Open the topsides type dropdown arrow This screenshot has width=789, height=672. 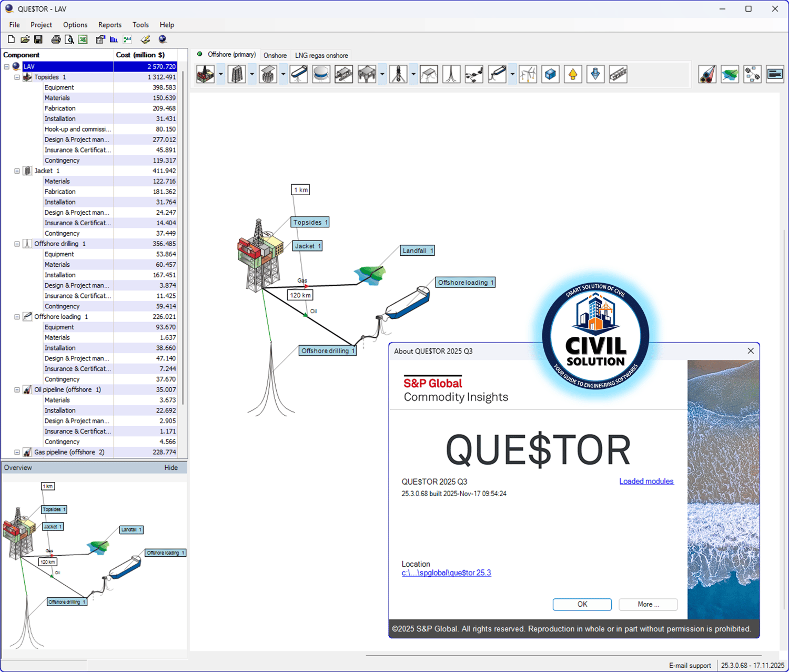tap(220, 74)
